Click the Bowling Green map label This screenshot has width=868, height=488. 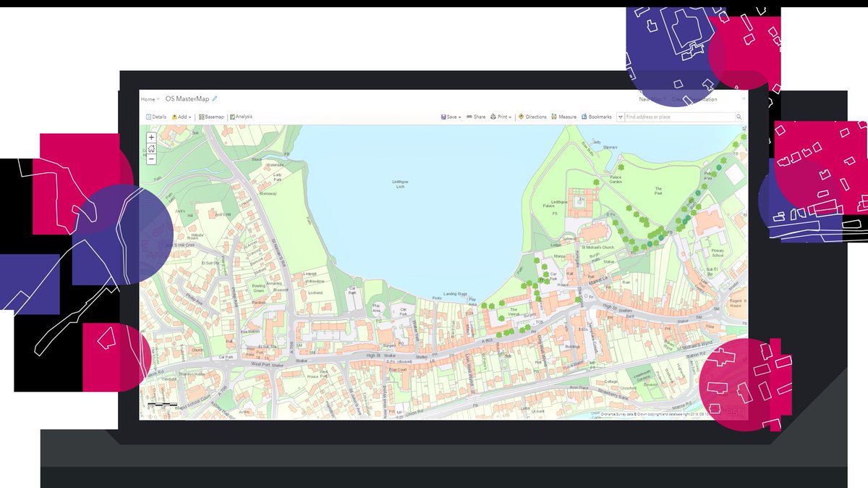[x=258, y=287]
